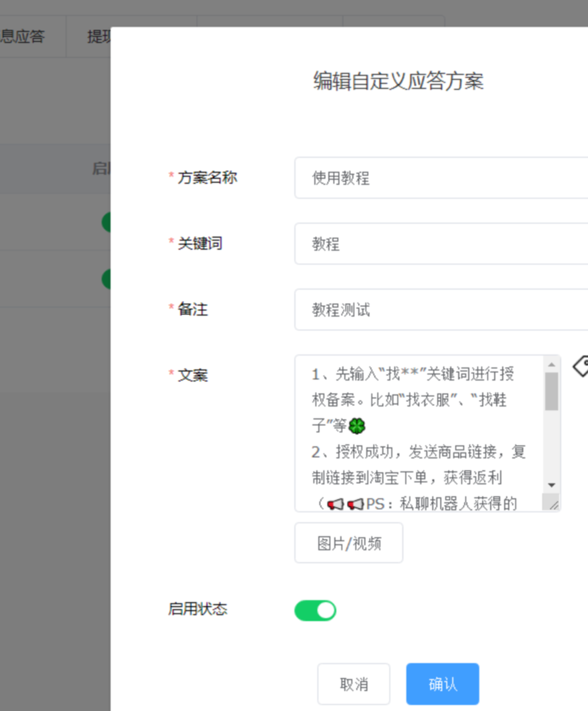Viewport: 588px width, 711px height.
Task: Click the 文案 scrollbar thumb
Action: click(x=551, y=391)
